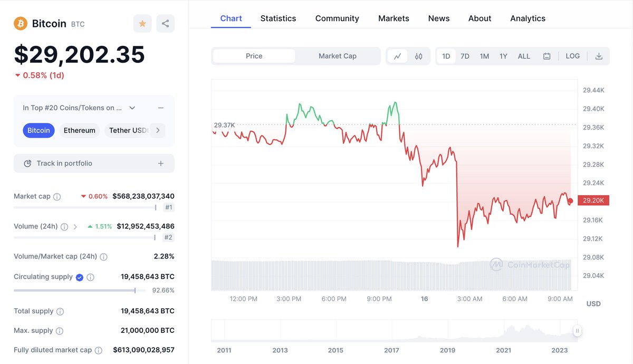The image size is (633, 364).
Task: Click info icon beside Total supply
Action: [60, 311]
